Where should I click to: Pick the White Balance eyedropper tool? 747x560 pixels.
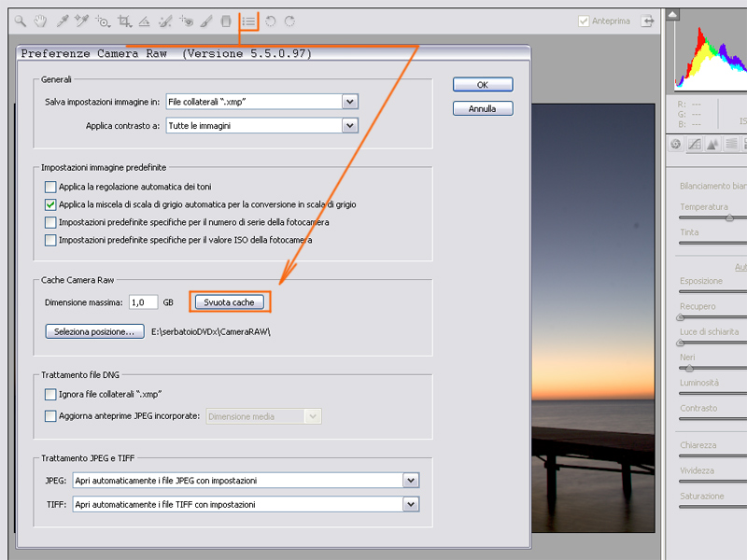[62, 21]
